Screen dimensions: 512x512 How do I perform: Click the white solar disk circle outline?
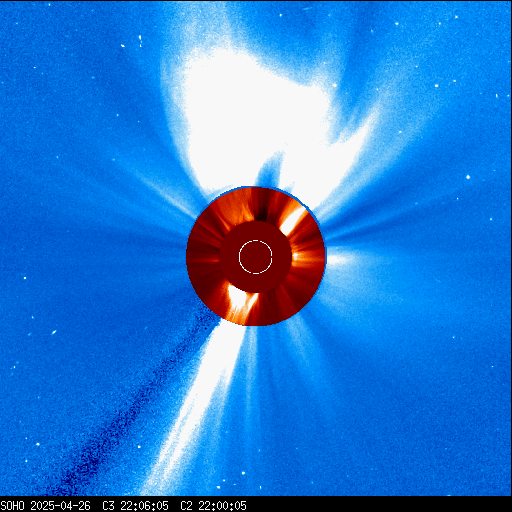[x=256, y=257]
